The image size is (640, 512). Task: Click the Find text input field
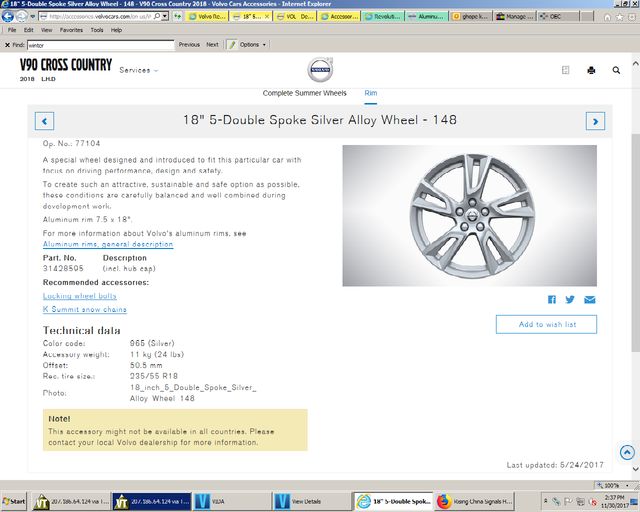click(x=101, y=45)
